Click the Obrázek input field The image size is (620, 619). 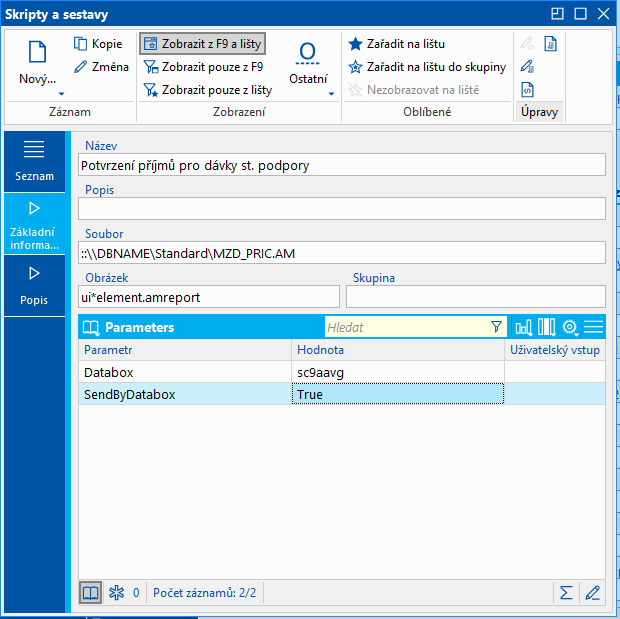[x=209, y=297]
